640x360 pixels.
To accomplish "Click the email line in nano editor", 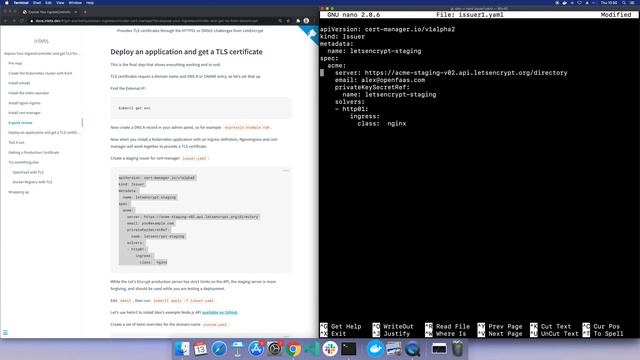I will (x=380, y=80).
